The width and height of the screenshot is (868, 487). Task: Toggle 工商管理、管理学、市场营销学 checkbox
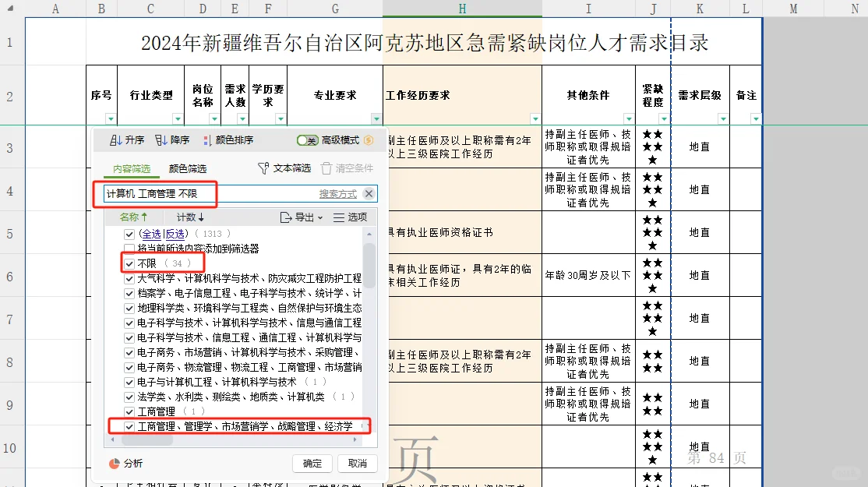129,427
